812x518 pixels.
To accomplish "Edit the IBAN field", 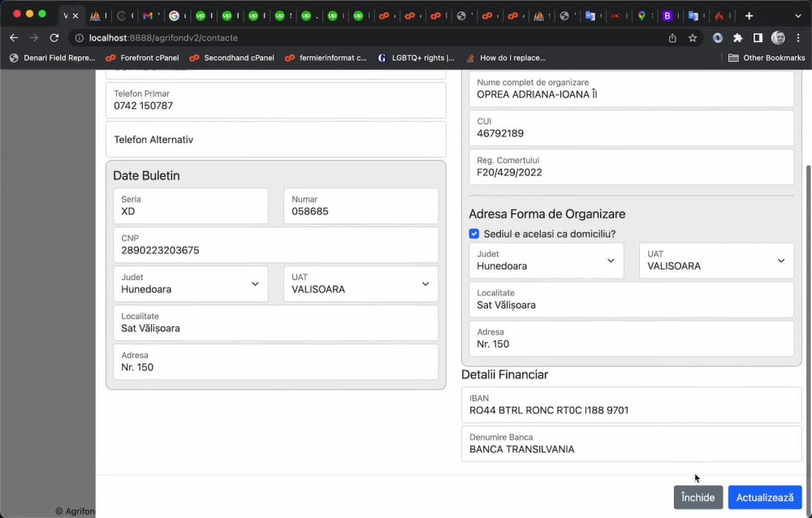I will pyautogui.click(x=632, y=404).
